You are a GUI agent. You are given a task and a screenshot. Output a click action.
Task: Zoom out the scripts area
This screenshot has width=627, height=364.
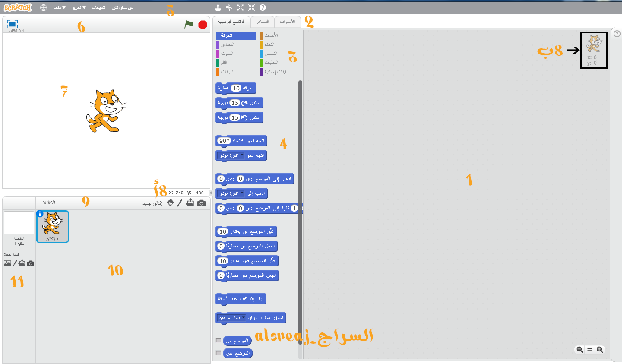point(579,350)
